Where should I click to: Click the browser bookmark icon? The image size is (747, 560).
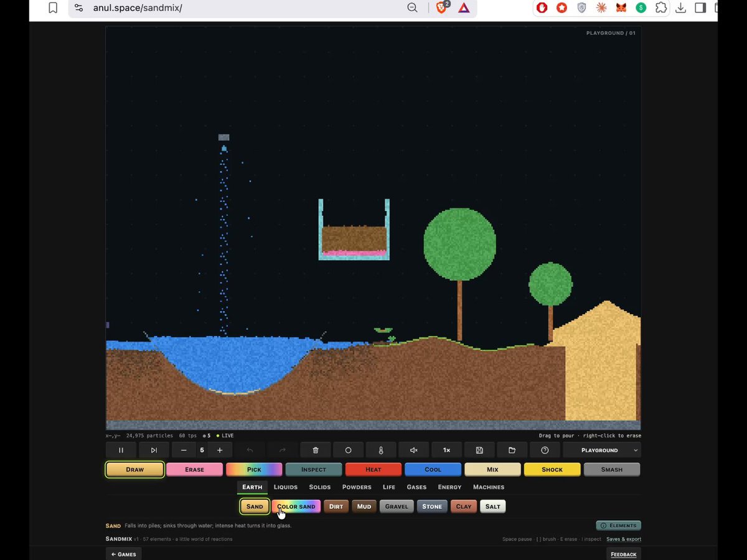pyautogui.click(x=53, y=8)
